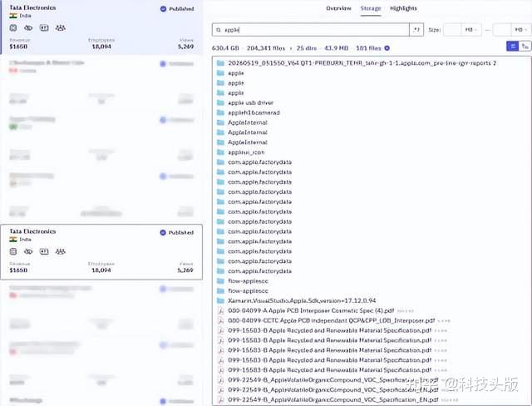This screenshot has width=532, height=406.
Task: Click the ID card icon on the highlighted Tata card
Action: [44, 27]
